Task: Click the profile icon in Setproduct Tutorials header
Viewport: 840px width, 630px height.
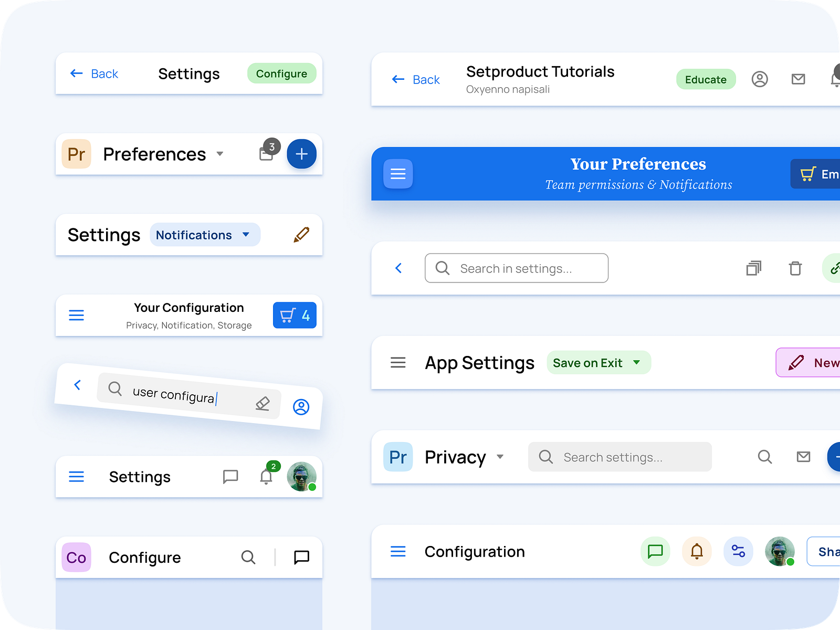Action: click(x=760, y=79)
